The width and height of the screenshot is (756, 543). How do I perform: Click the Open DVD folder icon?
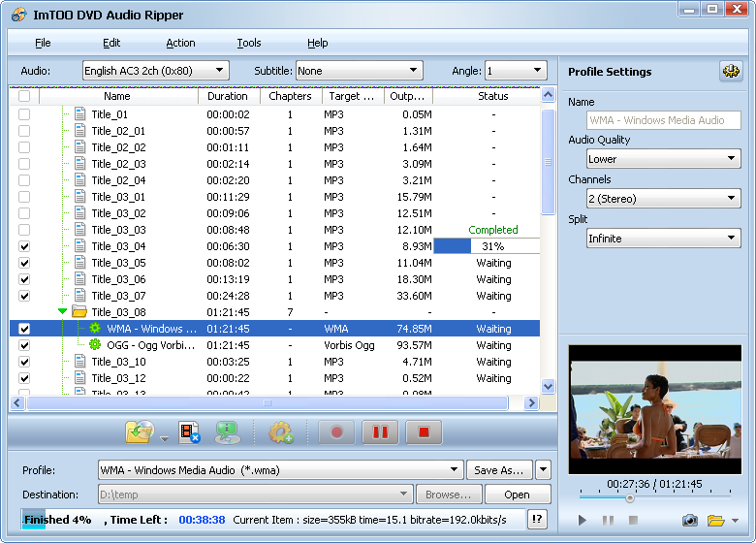[140, 431]
